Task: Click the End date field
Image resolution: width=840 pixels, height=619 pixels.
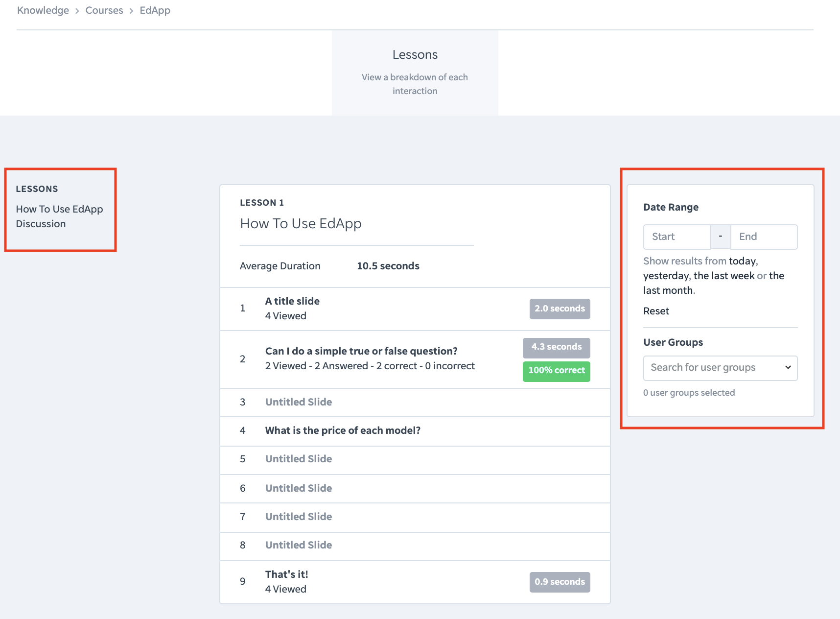Action: pyautogui.click(x=764, y=237)
